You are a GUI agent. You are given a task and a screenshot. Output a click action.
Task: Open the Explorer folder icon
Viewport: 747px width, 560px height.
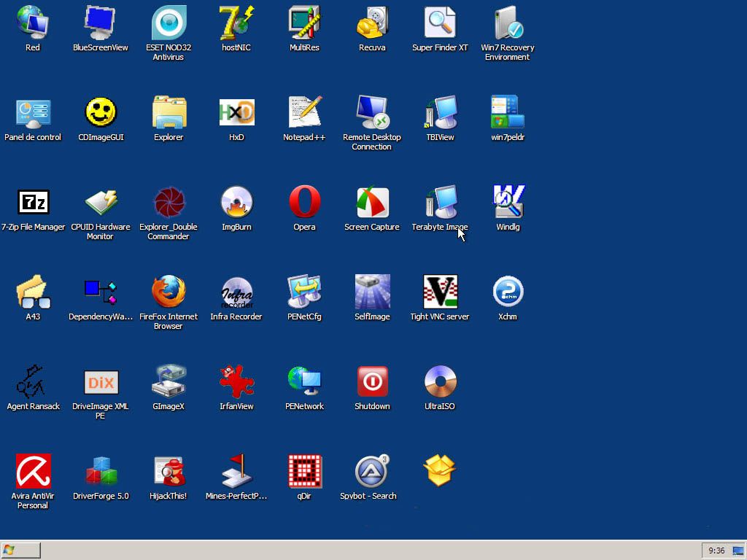(169, 113)
